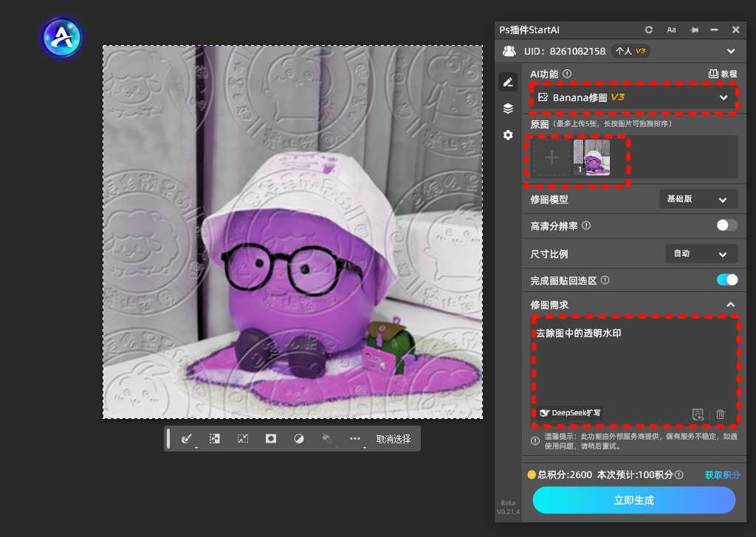Image resolution: width=756 pixels, height=537 pixels.
Task: Open the Banana修图 AI function dropdown
Action: click(633, 97)
